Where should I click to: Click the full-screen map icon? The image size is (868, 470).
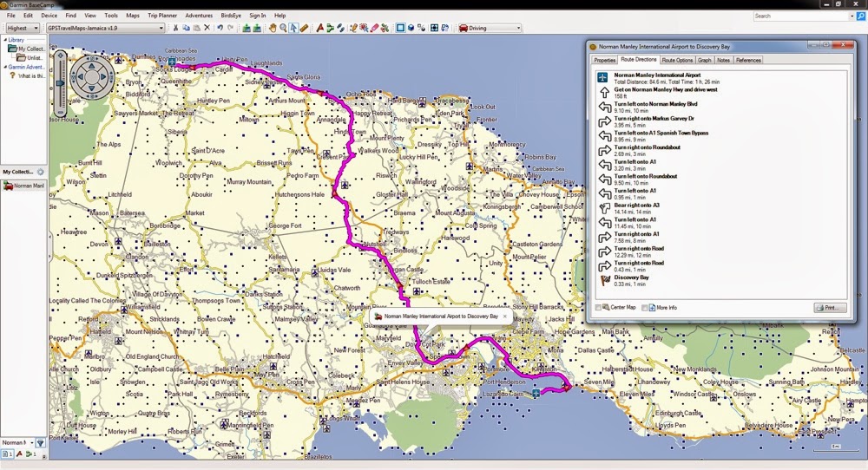click(x=434, y=28)
